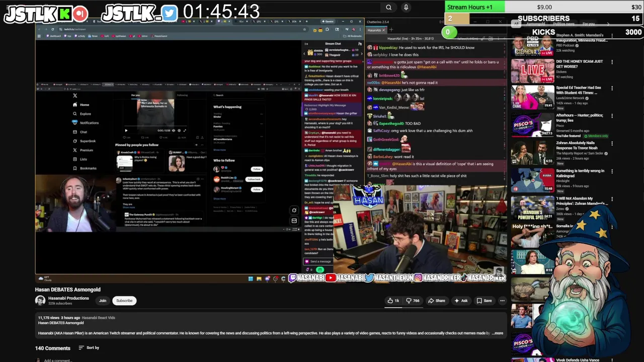The image size is (644, 362).
Task: Show more filter chips with the right chevron
Action: [608, 24]
